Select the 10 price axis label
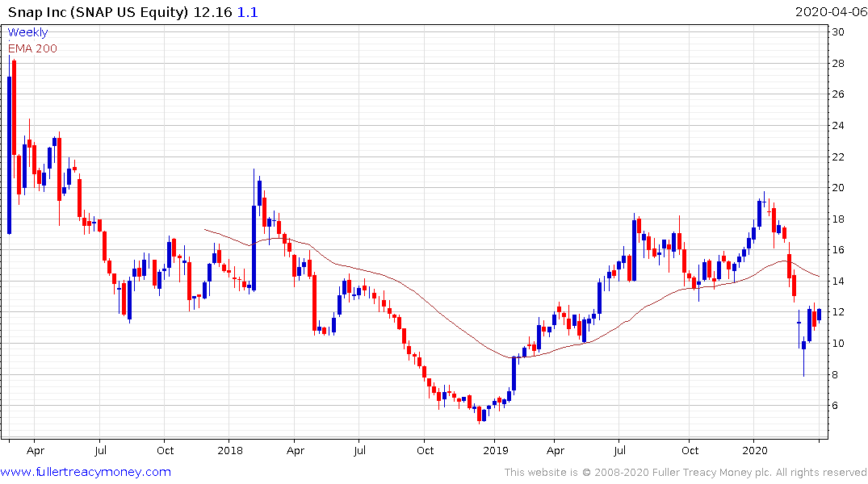The image size is (868, 484). [838, 344]
